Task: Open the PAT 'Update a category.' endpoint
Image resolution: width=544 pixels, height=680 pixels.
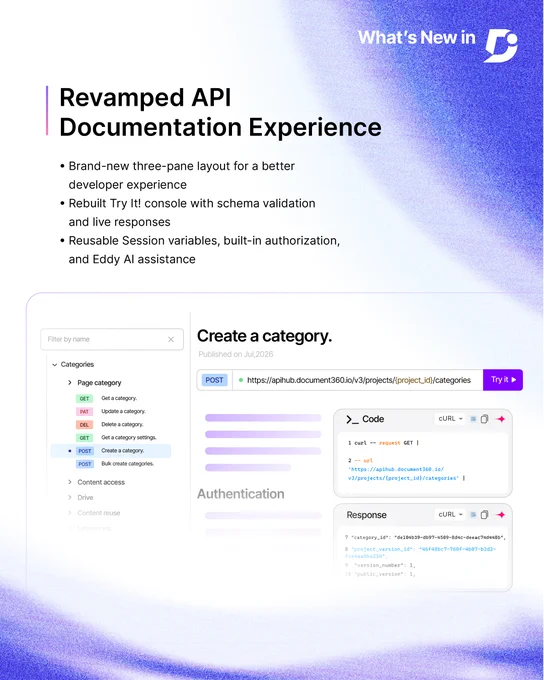Action: [110, 411]
